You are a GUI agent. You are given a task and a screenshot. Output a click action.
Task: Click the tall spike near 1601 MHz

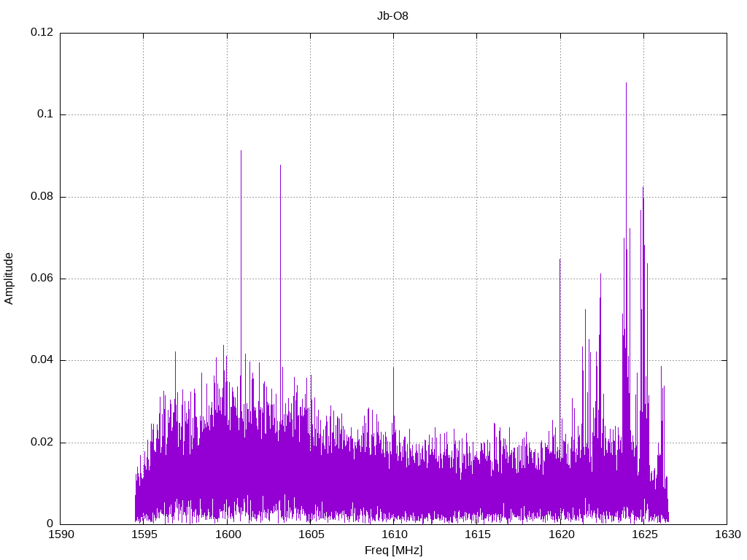click(241, 219)
